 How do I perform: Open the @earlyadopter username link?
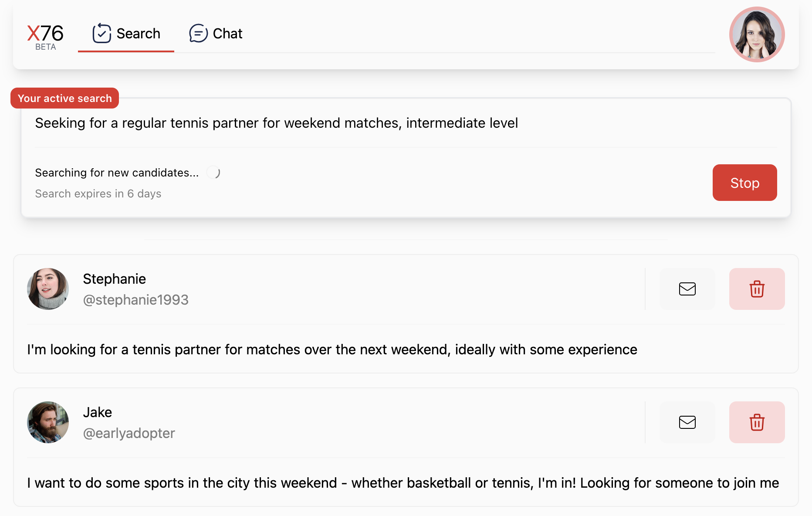pyautogui.click(x=129, y=433)
